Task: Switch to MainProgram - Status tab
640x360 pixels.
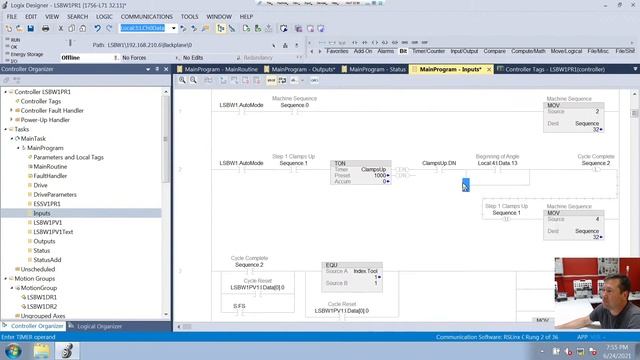Action: coord(374,69)
